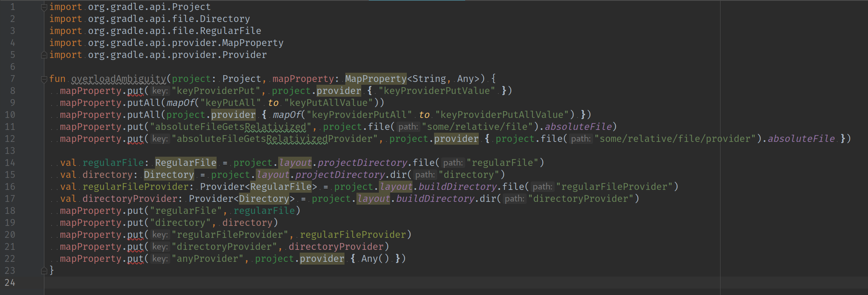Click Provider<RegularFile> type on line 16

pyautogui.click(x=259, y=187)
